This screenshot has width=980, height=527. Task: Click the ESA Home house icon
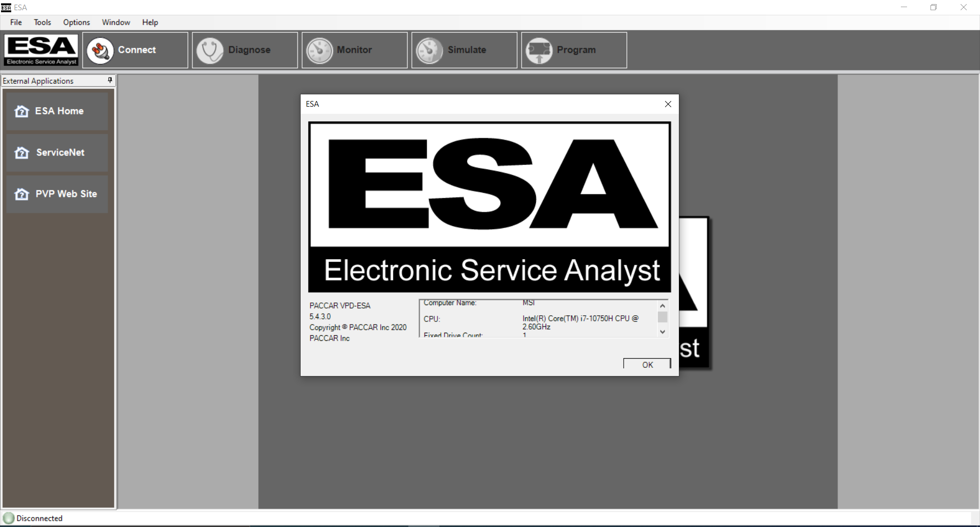coord(21,111)
